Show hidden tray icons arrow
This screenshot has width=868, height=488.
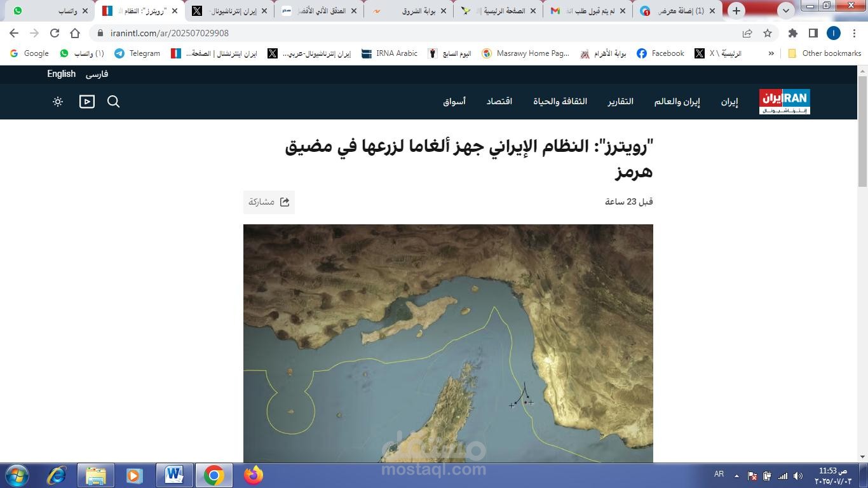click(x=736, y=476)
